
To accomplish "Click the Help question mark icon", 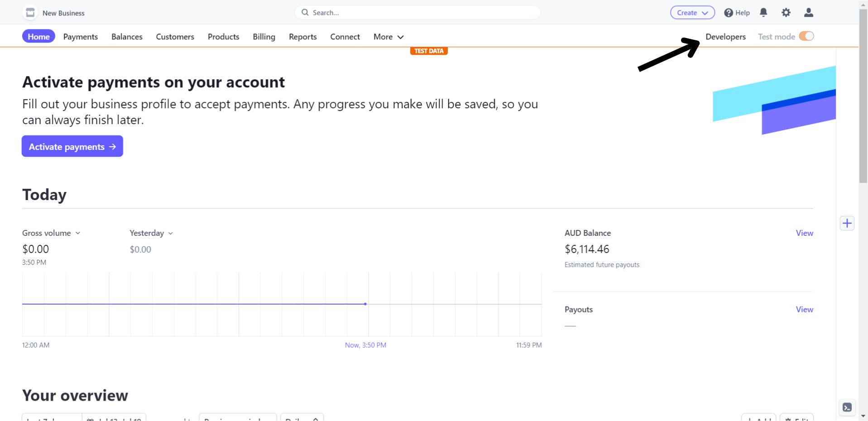I will (729, 13).
